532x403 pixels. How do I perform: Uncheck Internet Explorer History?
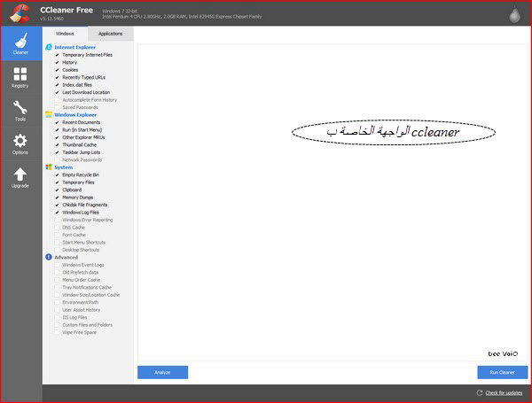click(57, 62)
